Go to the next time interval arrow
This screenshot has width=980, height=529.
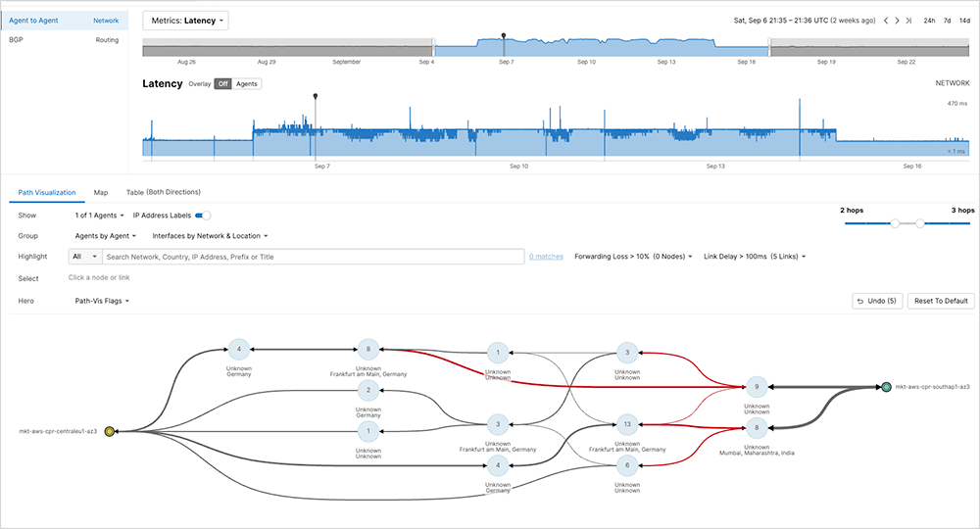[897, 21]
